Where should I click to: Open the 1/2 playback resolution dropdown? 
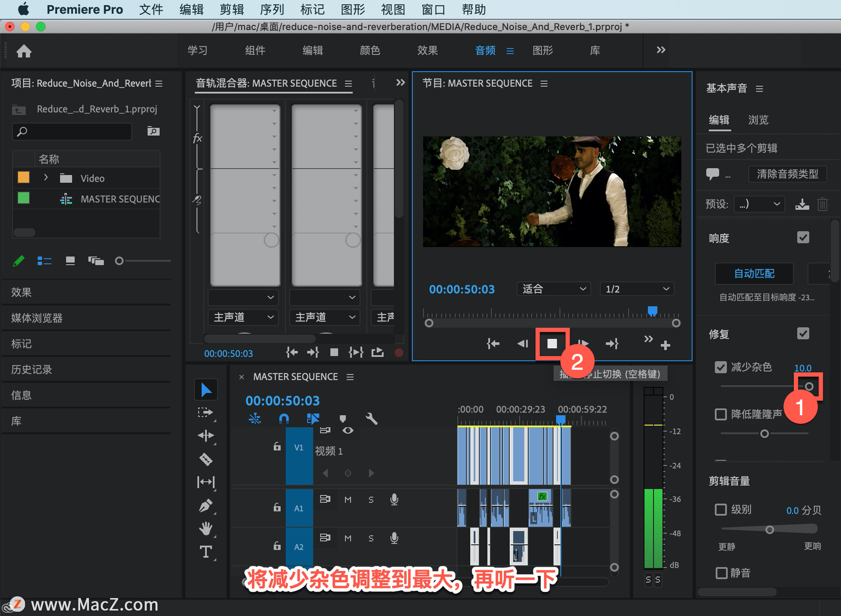(636, 289)
